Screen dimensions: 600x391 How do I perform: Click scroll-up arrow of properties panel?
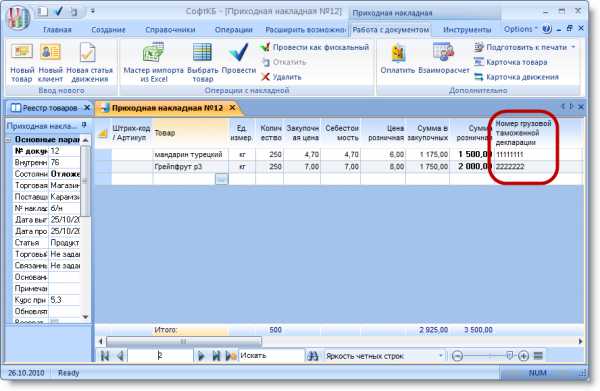(85, 140)
